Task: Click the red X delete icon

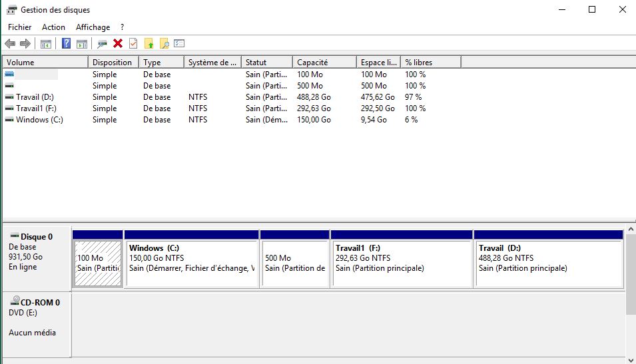Action: [118, 44]
